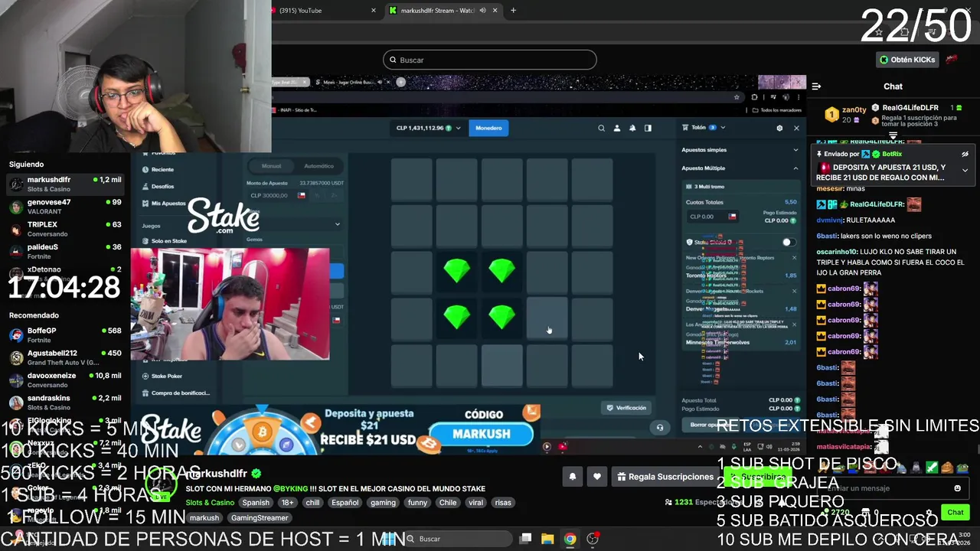
Task: Close the Stake bet slip panel
Action: click(x=796, y=128)
